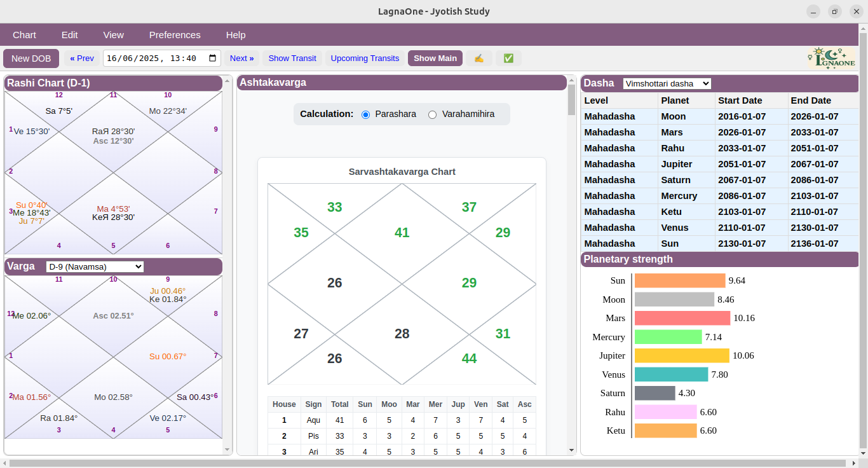
Task: Open the Chart menu
Action: point(24,35)
